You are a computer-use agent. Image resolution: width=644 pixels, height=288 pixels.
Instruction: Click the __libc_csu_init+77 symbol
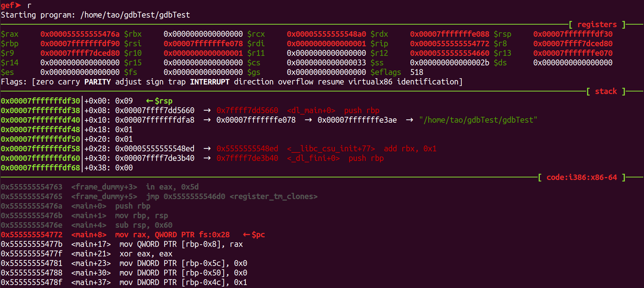coord(331,148)
